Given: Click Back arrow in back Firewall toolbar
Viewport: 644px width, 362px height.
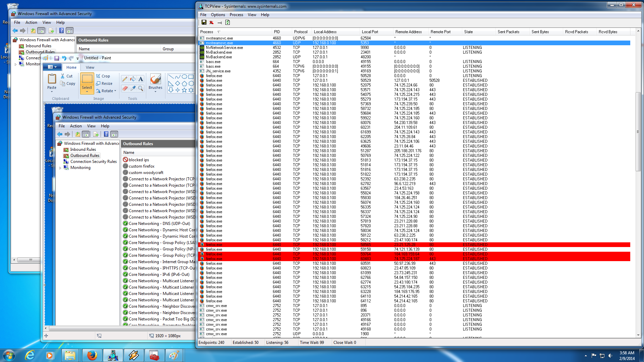Looking at the screenshot, I should pyautogui.click(x=15, y=31).
